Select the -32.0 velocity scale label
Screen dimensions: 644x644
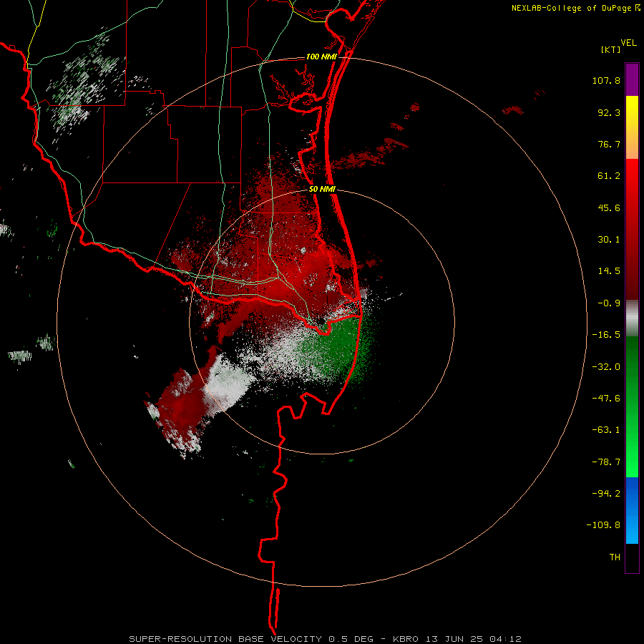tap(606, 367)
